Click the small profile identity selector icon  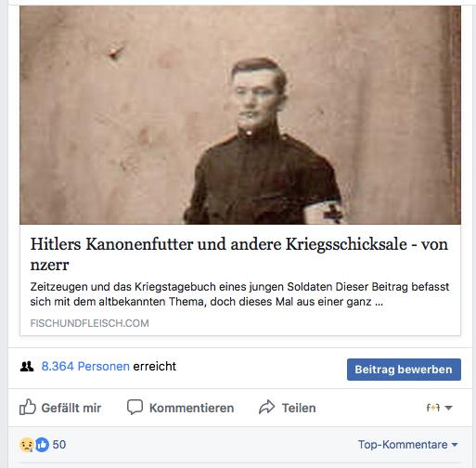[x=433, y=408]
